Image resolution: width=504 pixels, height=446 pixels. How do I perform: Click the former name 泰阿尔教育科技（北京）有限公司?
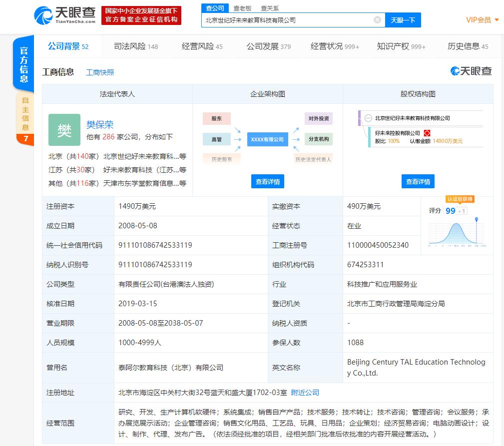tap(171, 368)
